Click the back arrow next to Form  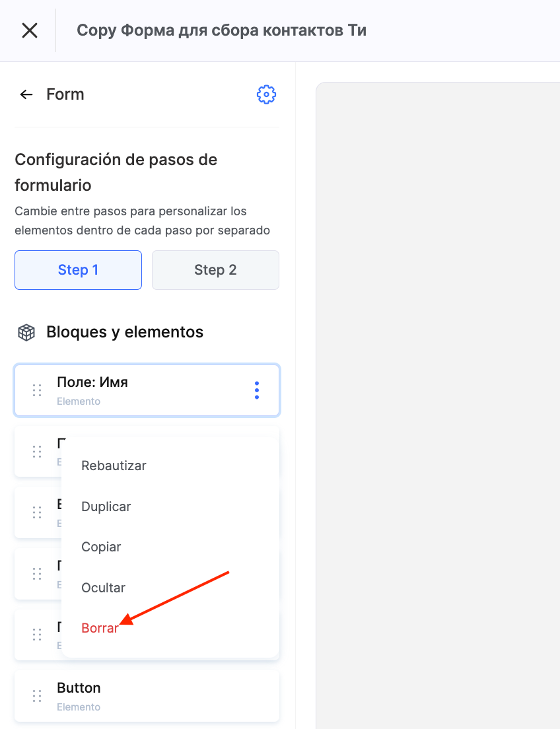click(x=26, y=94)
